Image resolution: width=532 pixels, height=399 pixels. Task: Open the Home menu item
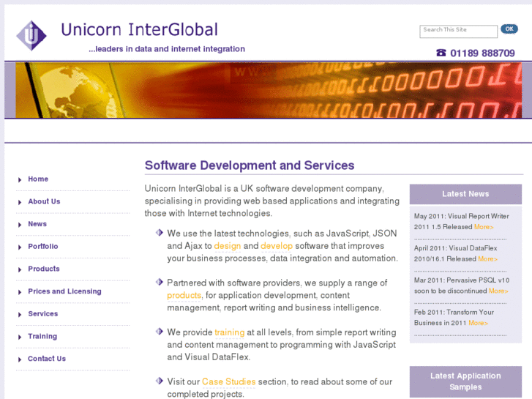(38, 179)
